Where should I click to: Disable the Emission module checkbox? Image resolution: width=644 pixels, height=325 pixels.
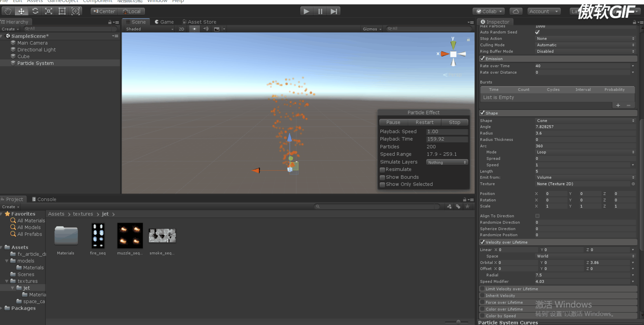click(x=483, y=58)
